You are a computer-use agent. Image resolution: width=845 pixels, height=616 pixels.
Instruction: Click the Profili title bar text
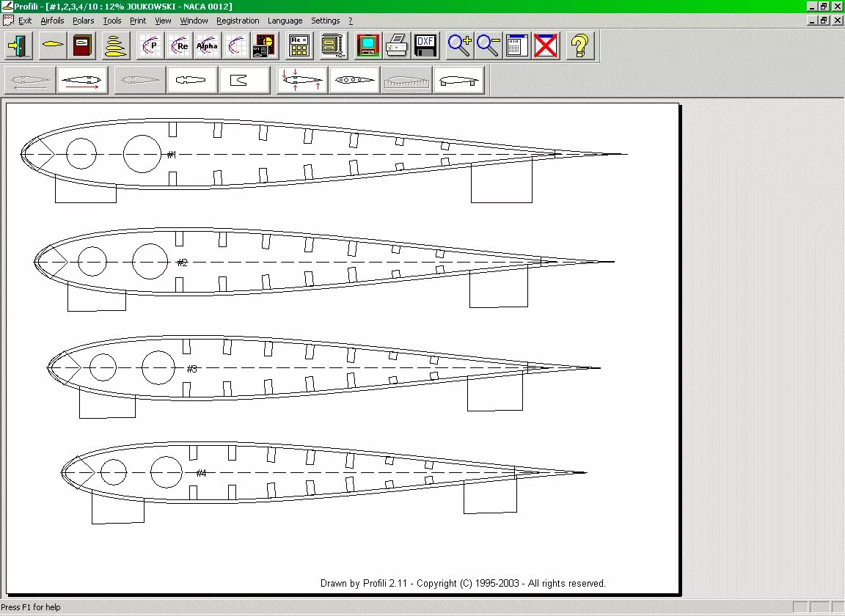(123, 7)
